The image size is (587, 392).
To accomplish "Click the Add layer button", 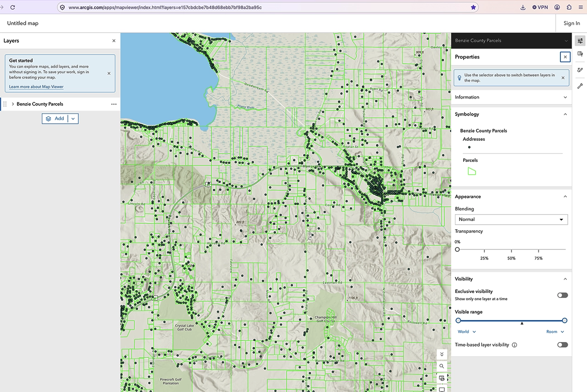I will [55, 119].
